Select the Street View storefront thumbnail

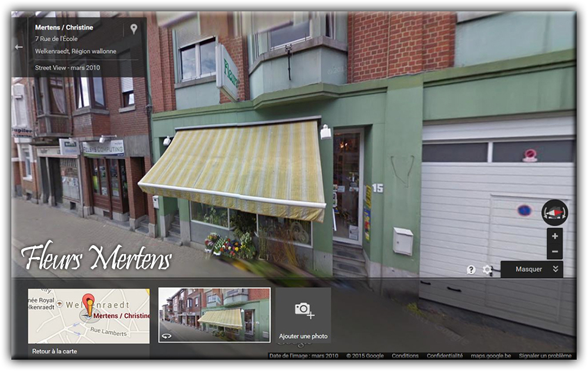(214, 315)
